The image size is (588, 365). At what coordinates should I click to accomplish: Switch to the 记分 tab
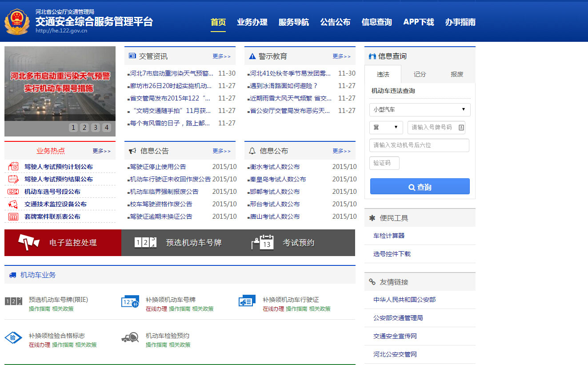pyautogui.click(x=419, y=74)
